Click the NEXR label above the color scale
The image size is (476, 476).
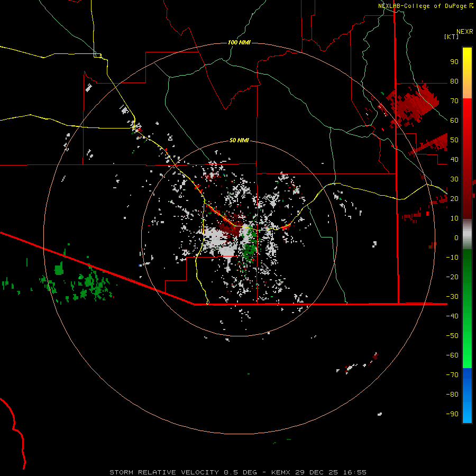click(465, 32)
